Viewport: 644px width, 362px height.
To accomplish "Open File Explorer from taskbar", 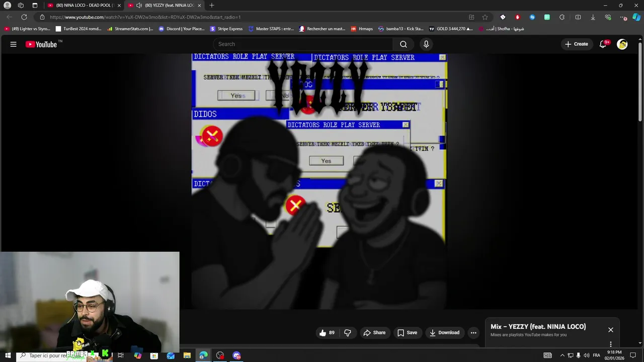I will click(187, 355).
